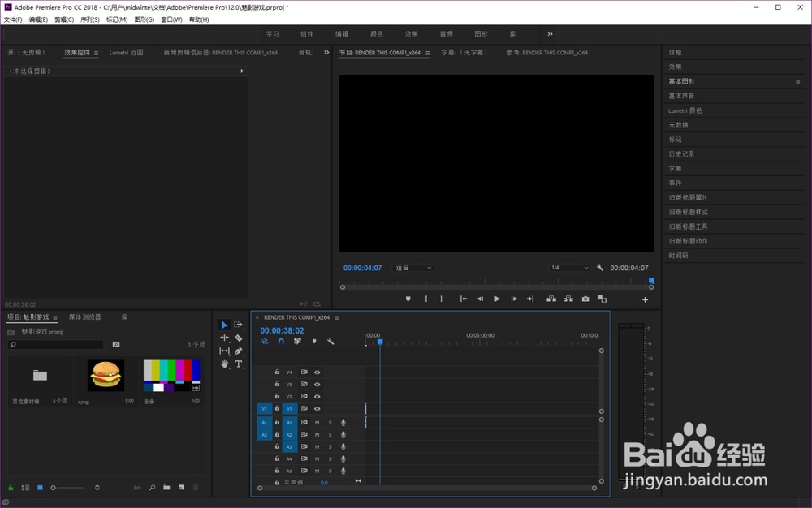Switch to the 媒体浏览器 tab
The width and height of the screenshot is (812, 508).
pos(85,317)
